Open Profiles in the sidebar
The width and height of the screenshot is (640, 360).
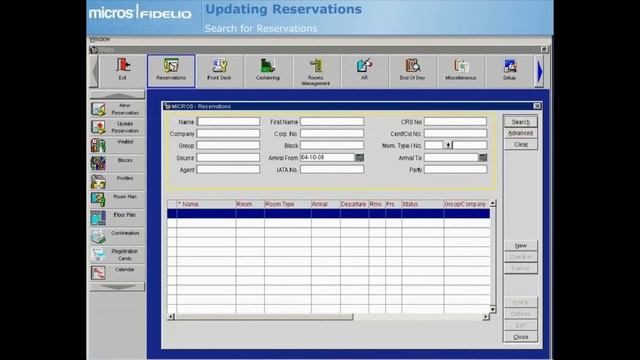[x=118, y=182]
